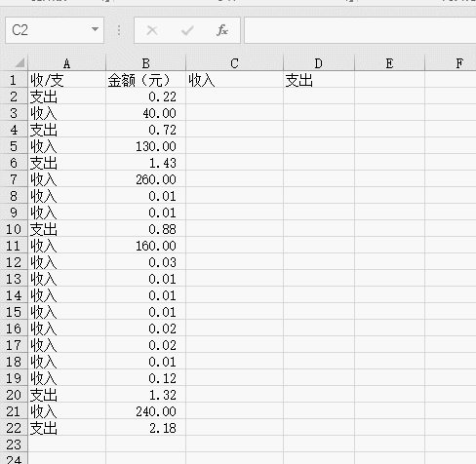Viewport: 476px width, 464px height.
Task: Click cell A2 containing 支出
Action: point(67,97)
